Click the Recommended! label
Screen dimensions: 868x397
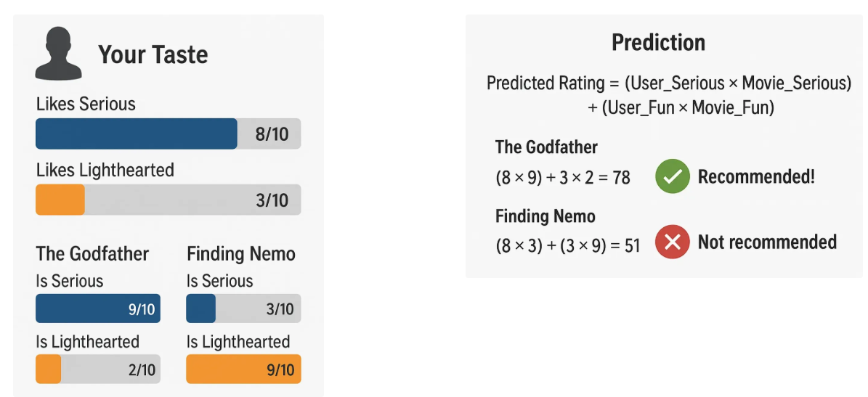click(x=756, y=177)
